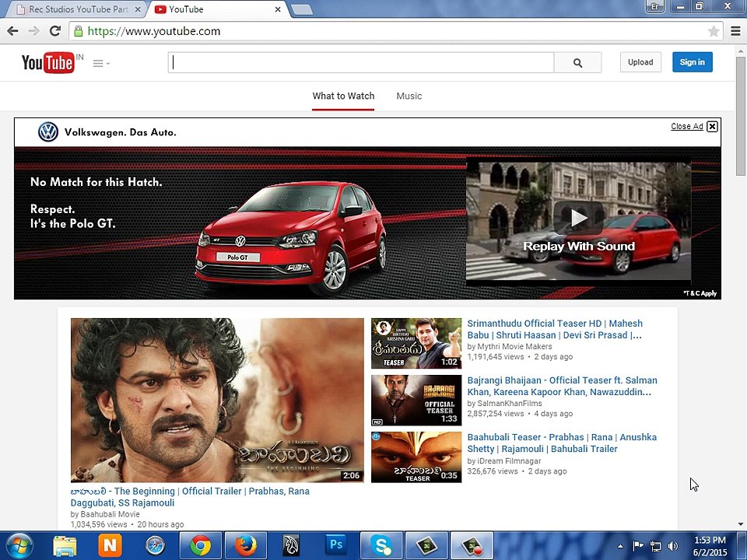
Task: Click the green HTTPS padlock icon
Action: pyautogui.click(x=78, y=31)
